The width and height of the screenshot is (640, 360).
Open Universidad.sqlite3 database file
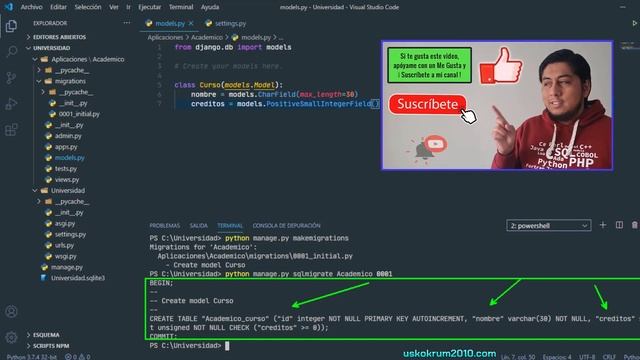pos(78,278)
